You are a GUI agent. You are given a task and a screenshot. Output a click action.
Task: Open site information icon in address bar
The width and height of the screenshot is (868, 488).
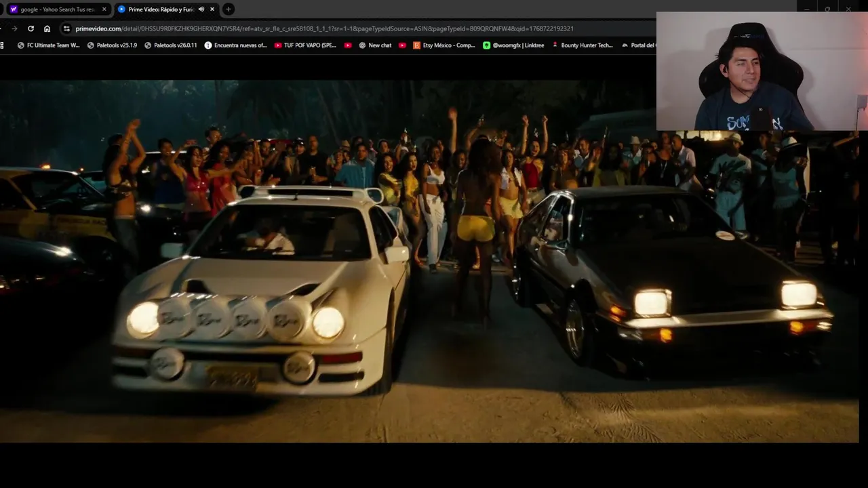(x=66, y=28)
